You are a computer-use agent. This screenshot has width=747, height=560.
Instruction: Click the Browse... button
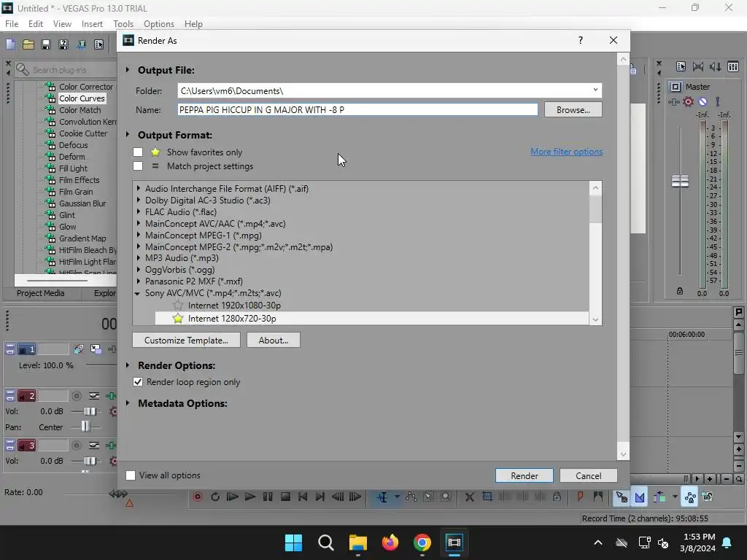[573, 109]
